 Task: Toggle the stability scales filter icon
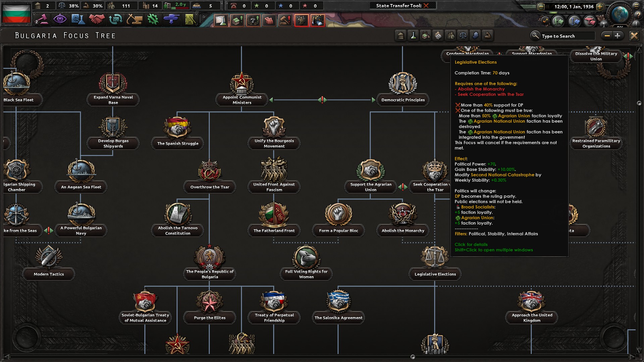pos(463,36)
